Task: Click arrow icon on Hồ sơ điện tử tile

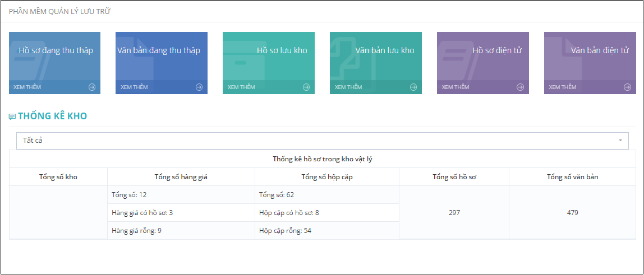Action: tap(521, 87)
